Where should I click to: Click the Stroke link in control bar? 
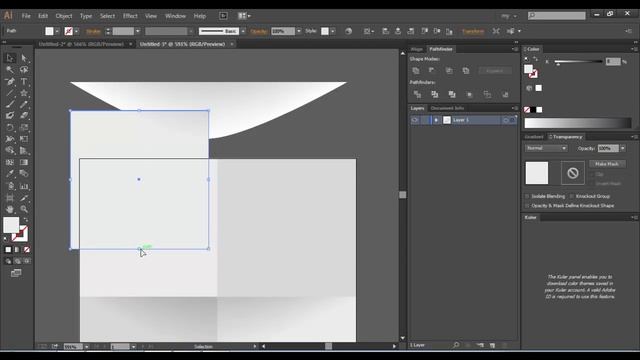pos(93,31)
